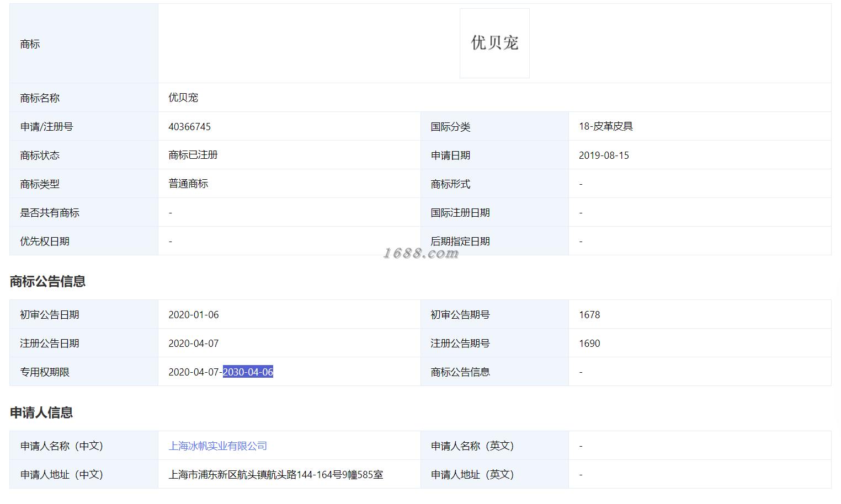This screenshot has height=504, width=841.
Task: Click preliminary announcement date 2020-01-06
Action: coord(194,314)
